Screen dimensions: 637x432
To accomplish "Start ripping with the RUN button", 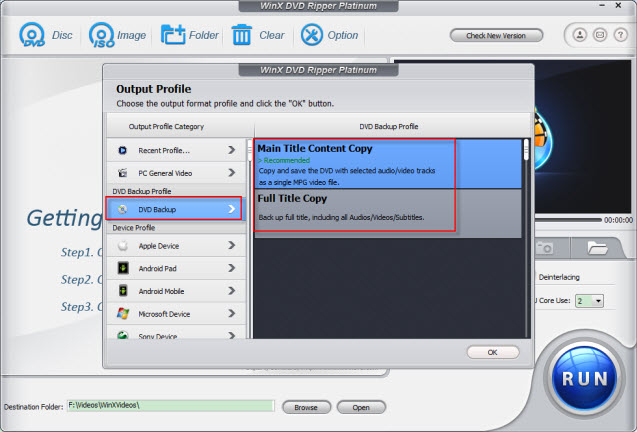I will [584, 379].
